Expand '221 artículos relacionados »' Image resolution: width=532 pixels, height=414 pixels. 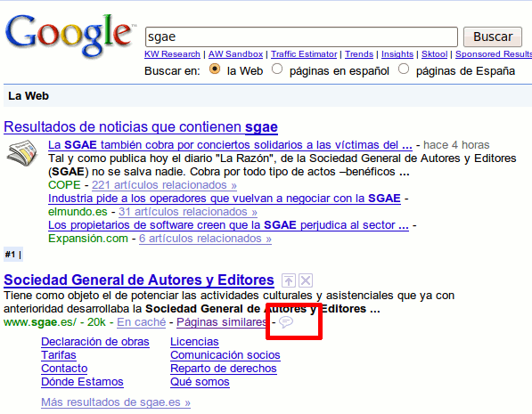(164, 185)
